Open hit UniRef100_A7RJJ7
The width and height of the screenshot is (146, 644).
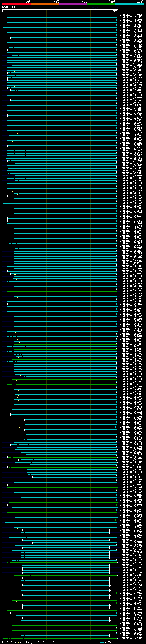[x=131, y=133]
